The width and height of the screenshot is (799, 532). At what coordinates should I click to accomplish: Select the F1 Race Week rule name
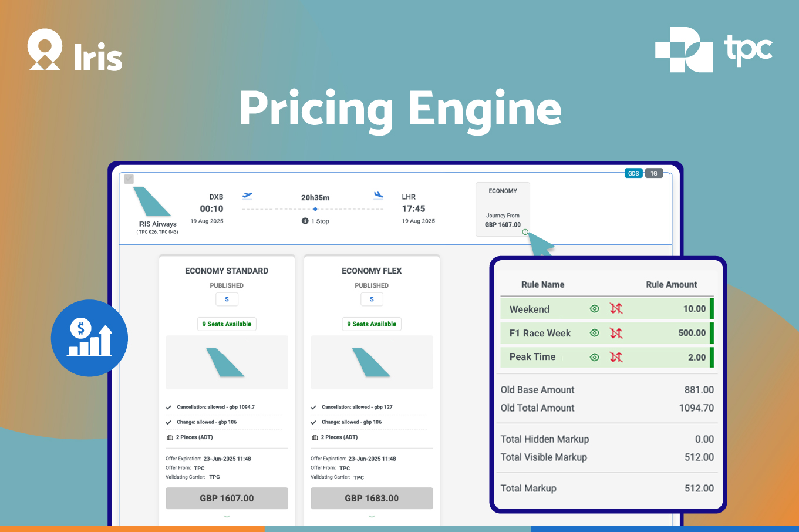(x=540, y=334)
